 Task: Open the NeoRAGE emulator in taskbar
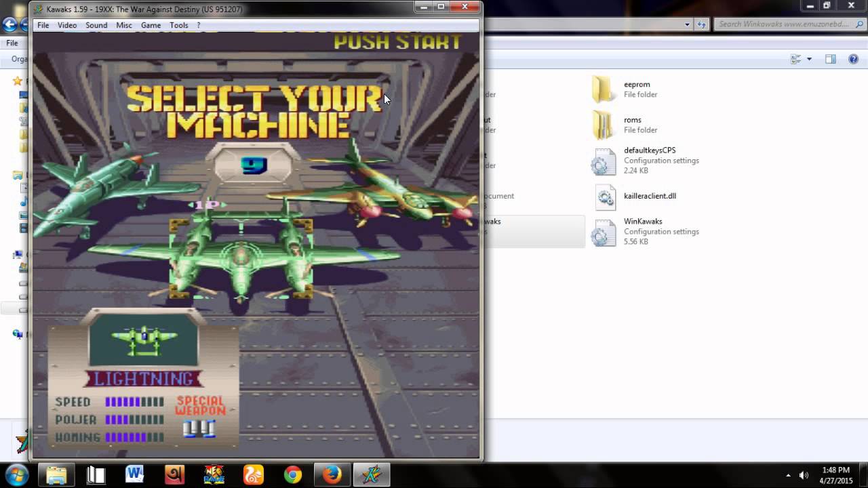pyautogui.click(x=214, y=474)
